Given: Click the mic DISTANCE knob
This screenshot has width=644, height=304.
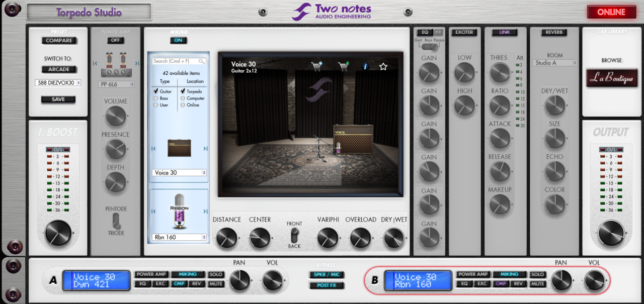Looking at the screenshot, I should [x=226, y=238].
